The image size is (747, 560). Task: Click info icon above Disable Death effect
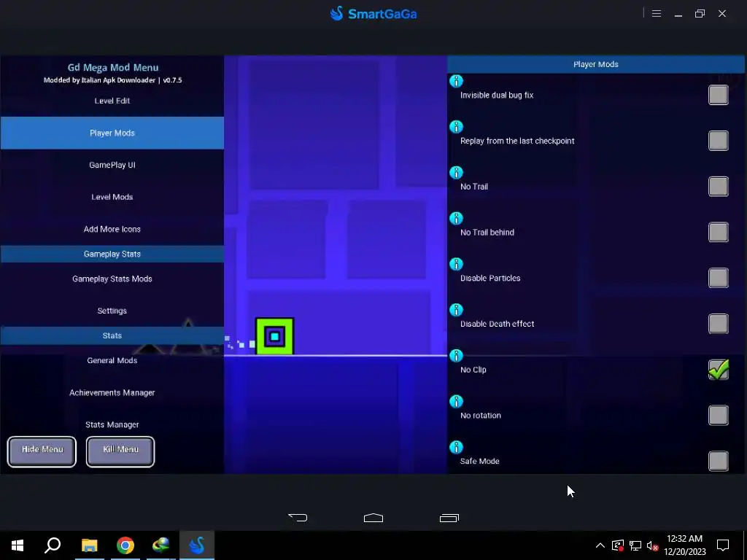(x=456, y=310)
